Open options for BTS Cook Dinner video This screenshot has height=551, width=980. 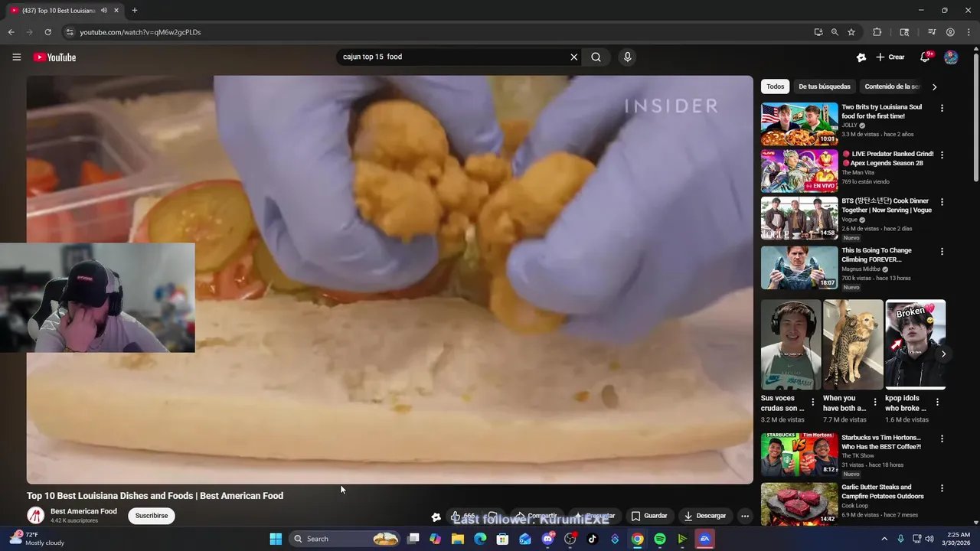pos(942,202)
